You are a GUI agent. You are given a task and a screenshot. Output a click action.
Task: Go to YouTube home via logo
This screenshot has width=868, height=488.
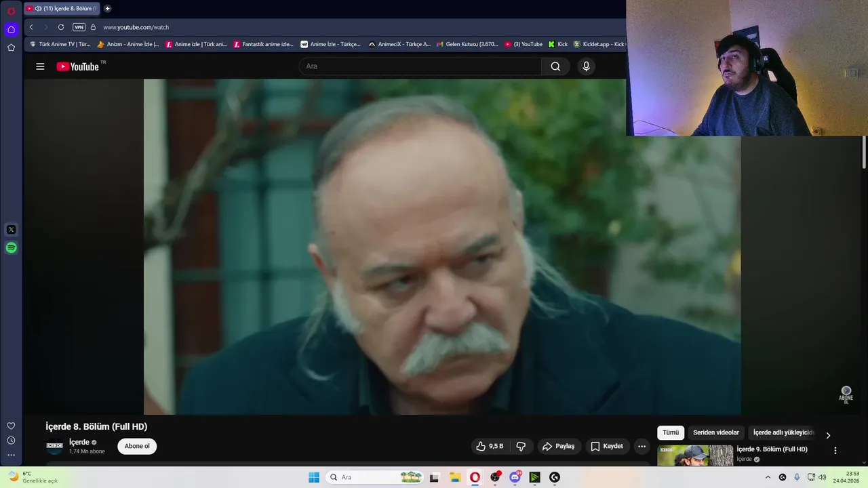pyautogui.click(x=79, y=66)
